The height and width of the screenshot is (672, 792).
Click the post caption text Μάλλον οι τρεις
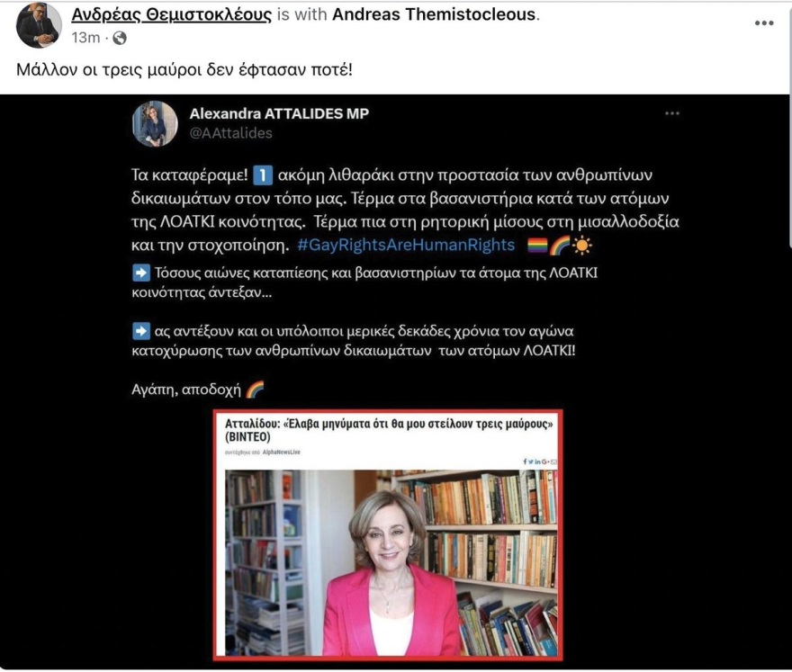click(184, 69)
